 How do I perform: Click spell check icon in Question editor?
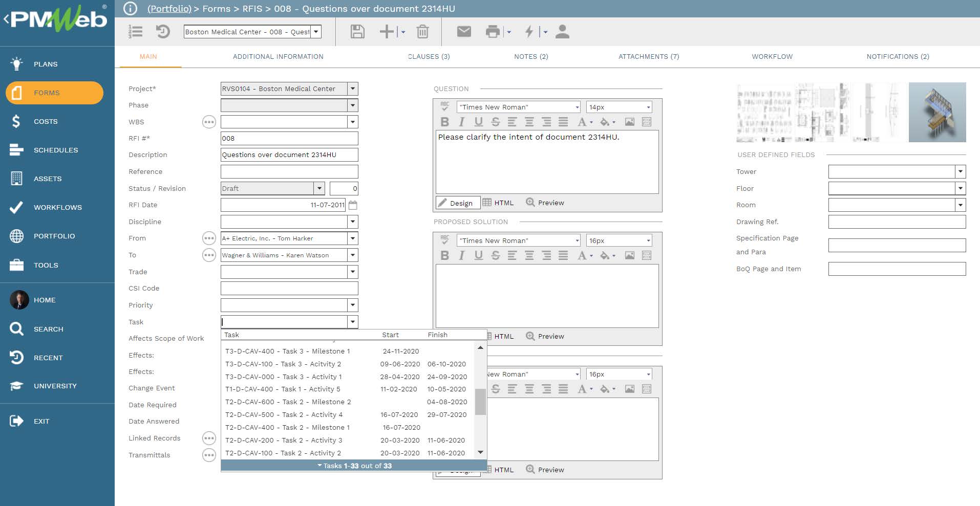click(444, 106)
